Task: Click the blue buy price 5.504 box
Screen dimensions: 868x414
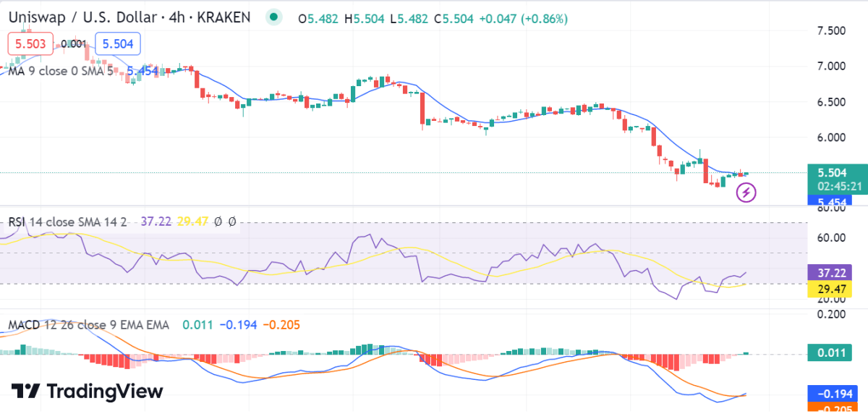Action: [x=118, y=44]
